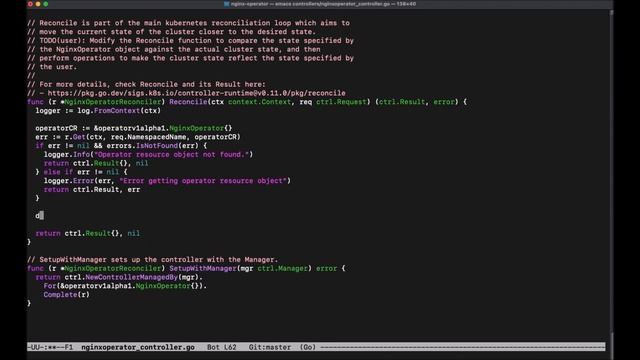Click 'ctrl.Manager' type in SetupWithManager signature
Viewport: 640px width, 360px height.
(282, 269)
